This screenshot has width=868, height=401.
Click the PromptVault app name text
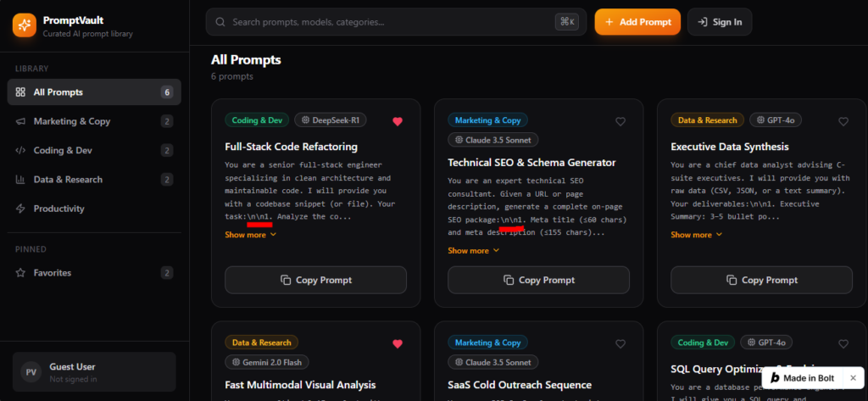[73, 20]
